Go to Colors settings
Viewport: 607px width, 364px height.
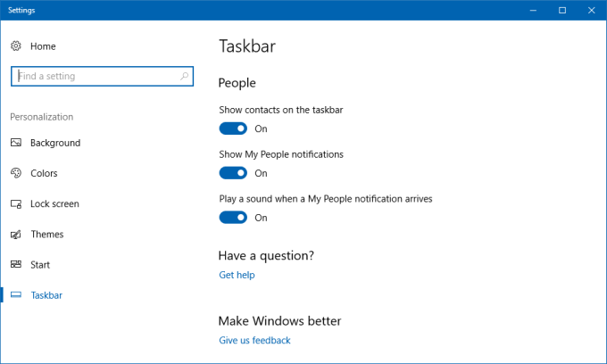tap(44, 173)
